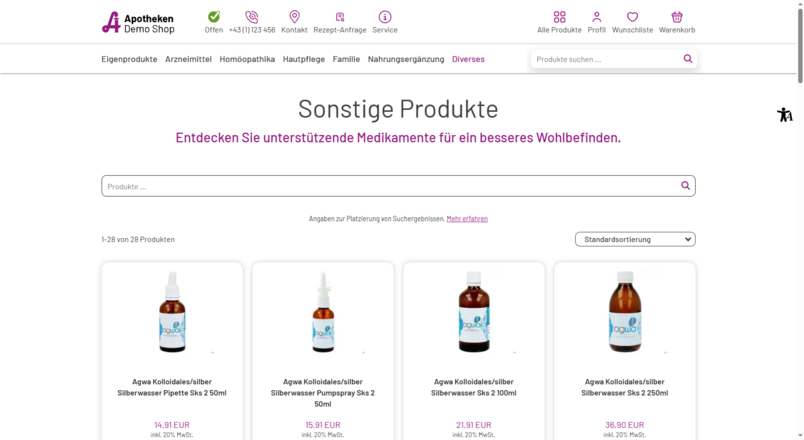Click the main product search magnifier button
This screenshot has width=804, height=440.
click(685, 186)
